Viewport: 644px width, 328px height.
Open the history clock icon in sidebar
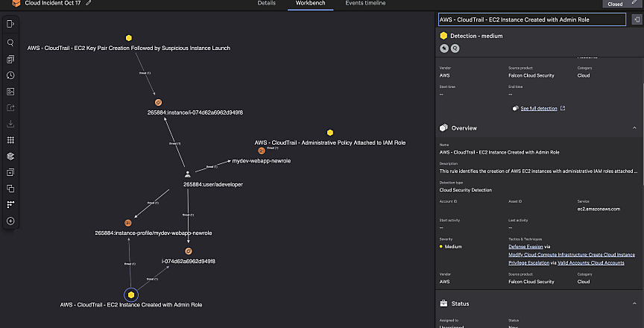10,75
